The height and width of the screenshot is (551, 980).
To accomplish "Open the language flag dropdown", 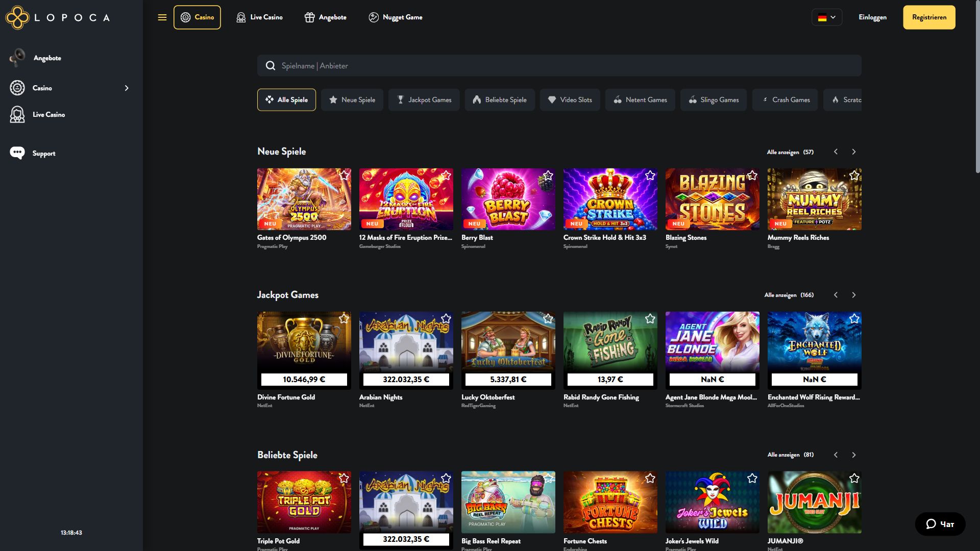I will tap(827, 17).
